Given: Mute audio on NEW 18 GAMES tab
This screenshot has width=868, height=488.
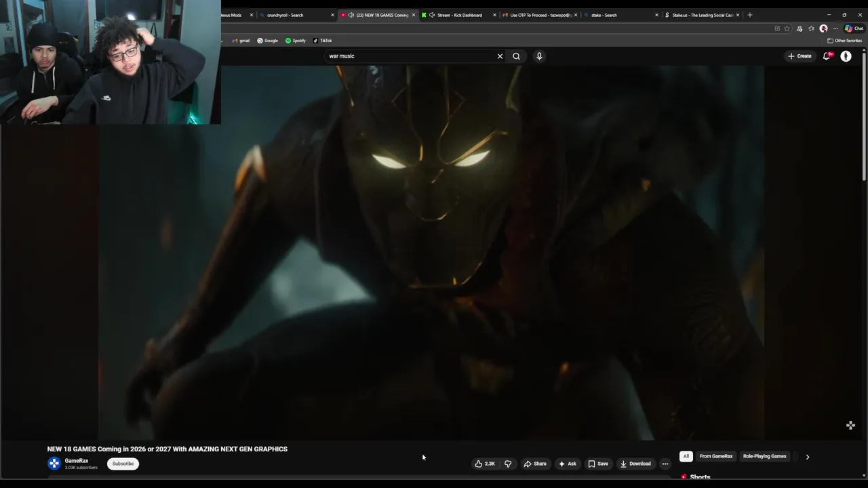Looking at the screenshot, I should [x=351, y=15].
